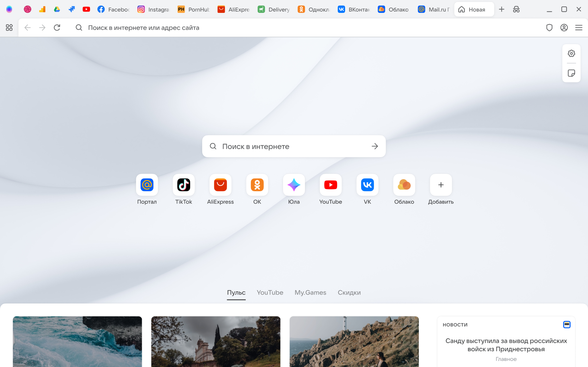Open the hamburger main menu
The image size is (588, 367).
pos(579,28)
